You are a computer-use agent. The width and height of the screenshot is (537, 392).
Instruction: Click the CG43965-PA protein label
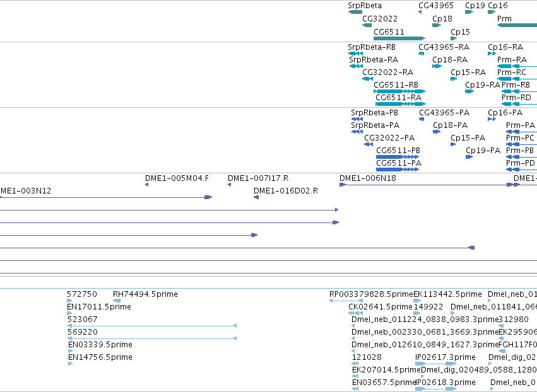[444, 113]
